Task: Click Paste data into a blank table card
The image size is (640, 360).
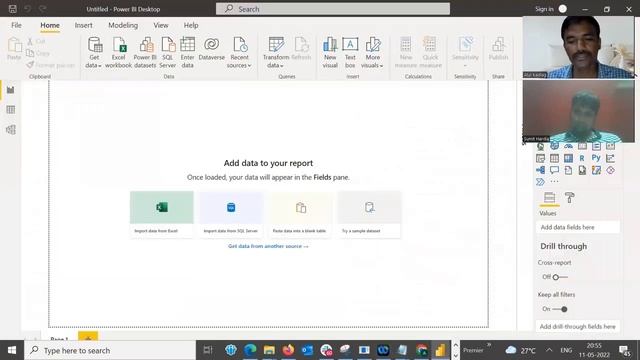Action: (300, 214)
